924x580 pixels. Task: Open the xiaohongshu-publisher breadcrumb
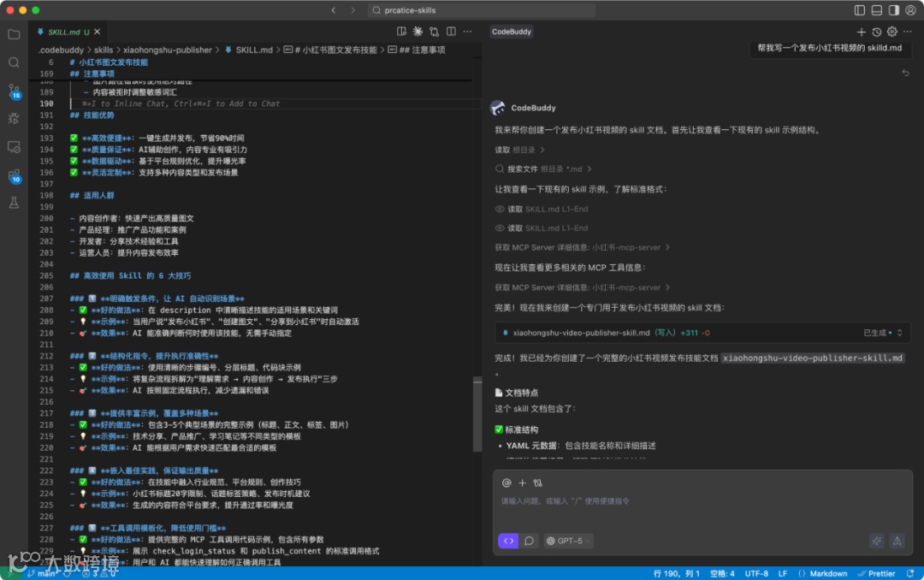[168, 50]
